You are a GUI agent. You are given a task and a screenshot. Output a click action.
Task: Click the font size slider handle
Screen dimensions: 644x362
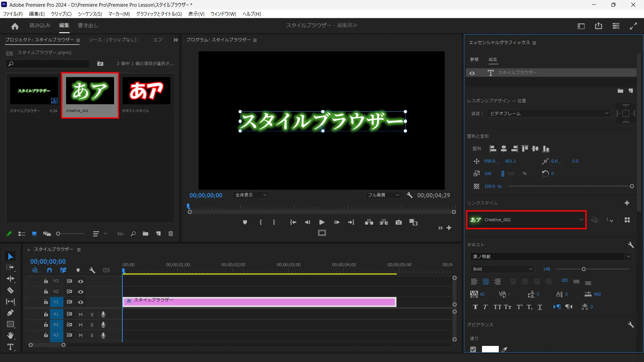[x=584, y=269]
